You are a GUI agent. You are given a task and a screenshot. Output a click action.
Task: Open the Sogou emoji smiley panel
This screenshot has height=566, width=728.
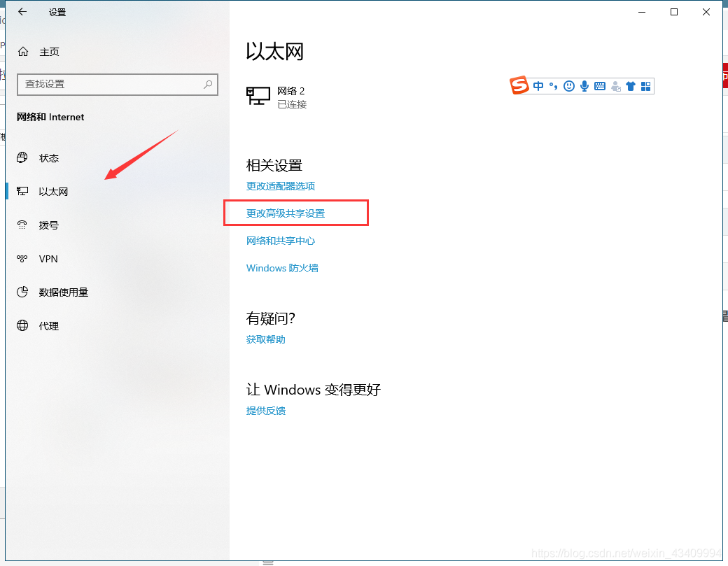[x=568, y=86]
